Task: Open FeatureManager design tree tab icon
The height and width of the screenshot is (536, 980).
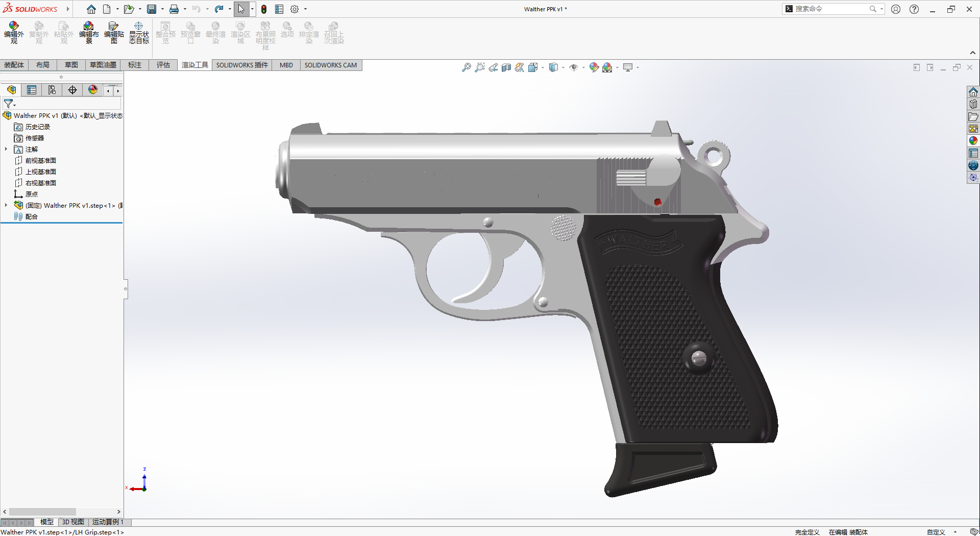Action: [11, 90]
